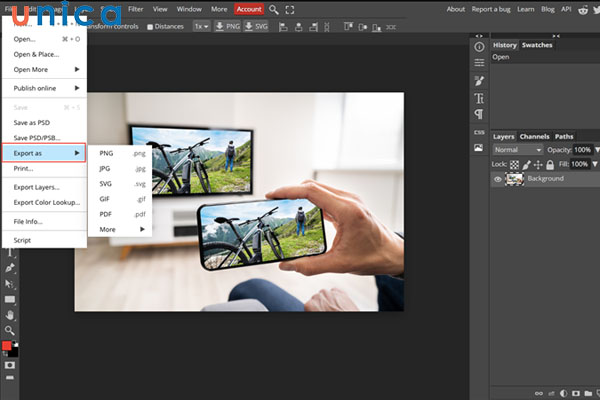The image size is (600, 400).
Task: Click the Report a bug link
Action: [x=491, y=9]
